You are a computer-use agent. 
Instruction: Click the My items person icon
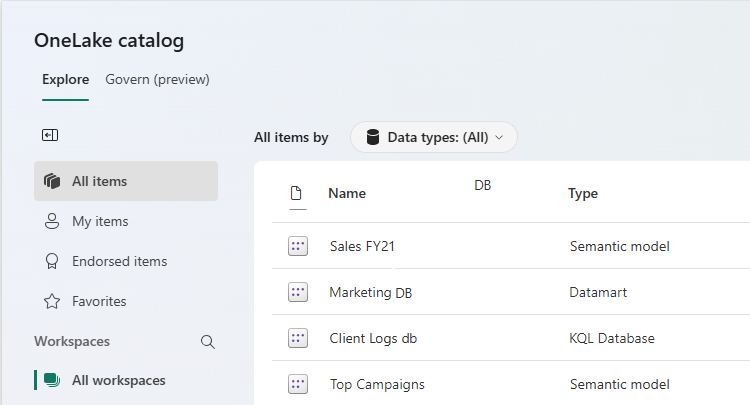52,221
